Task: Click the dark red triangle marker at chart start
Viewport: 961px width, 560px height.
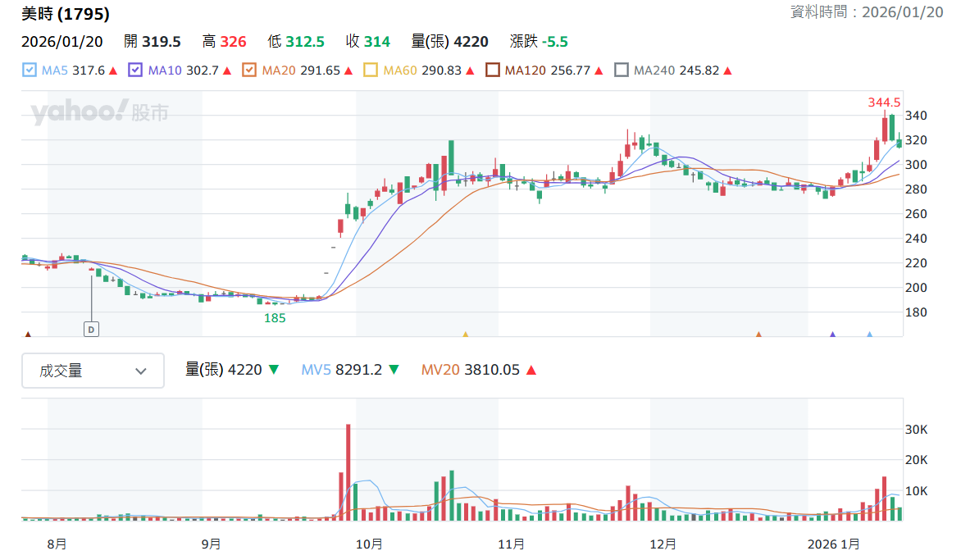Action: 28,335
